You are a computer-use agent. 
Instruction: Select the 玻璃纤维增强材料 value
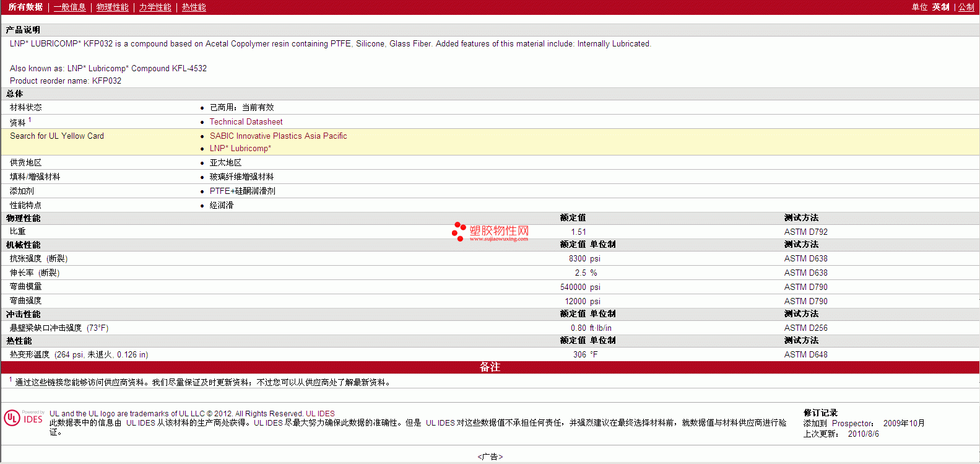241,177
